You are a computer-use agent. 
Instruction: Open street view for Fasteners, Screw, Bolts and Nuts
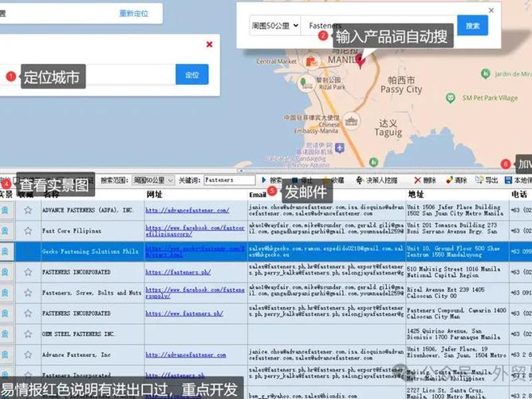(x=5, y=293)
